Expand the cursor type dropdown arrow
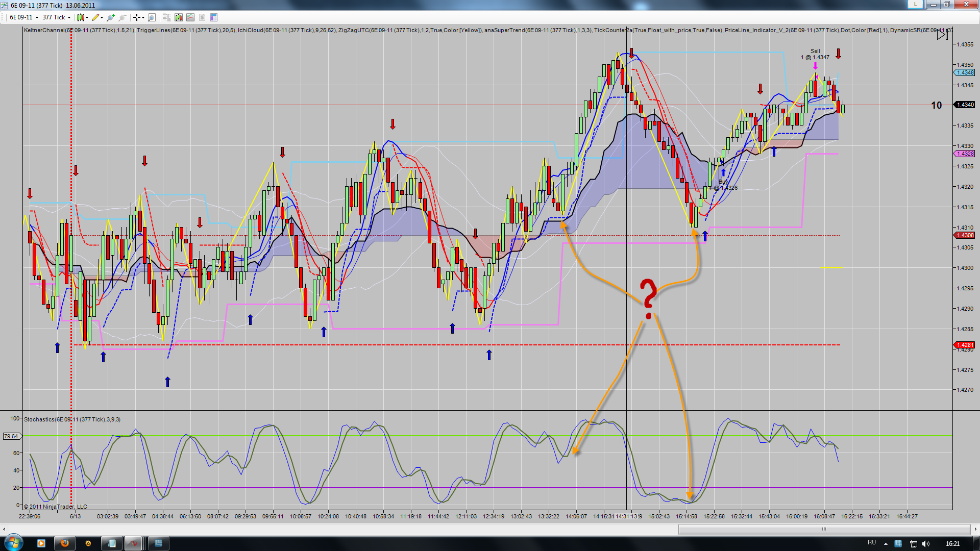Image resolution: width=980 pixels, height=551 pixels. pyautogui.click(x=143, y=17)
